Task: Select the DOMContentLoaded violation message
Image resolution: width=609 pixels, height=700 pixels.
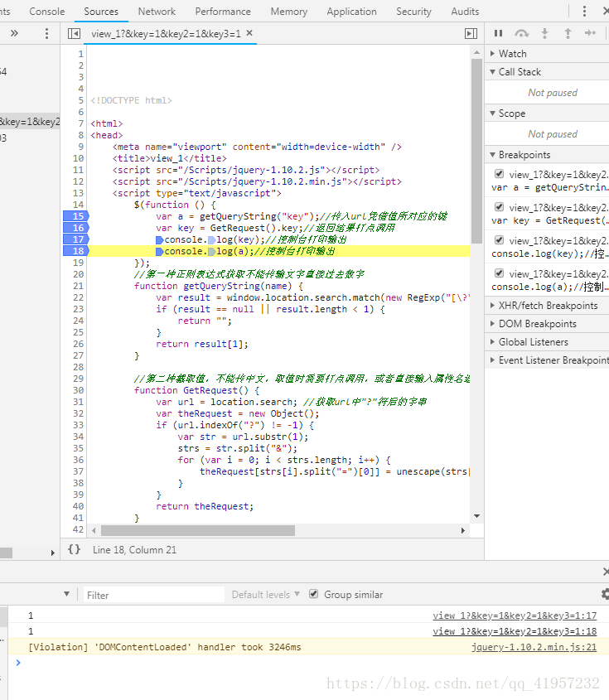Action: (x=164, y=647)
